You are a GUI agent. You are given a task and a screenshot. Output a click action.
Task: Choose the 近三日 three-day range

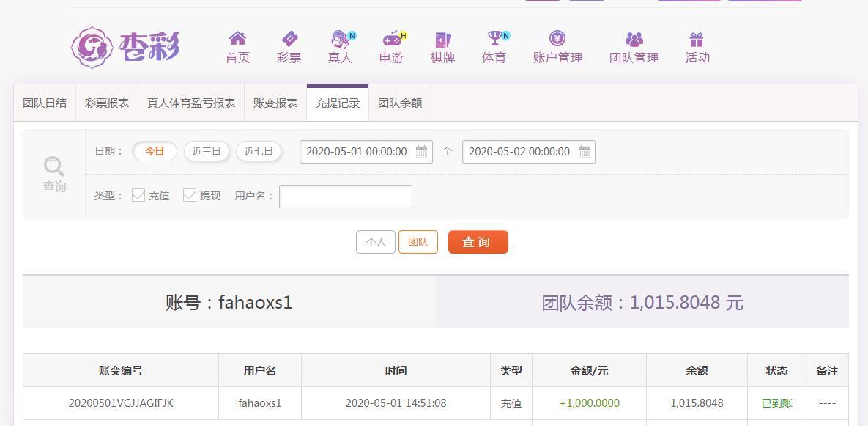coord(207,151)
